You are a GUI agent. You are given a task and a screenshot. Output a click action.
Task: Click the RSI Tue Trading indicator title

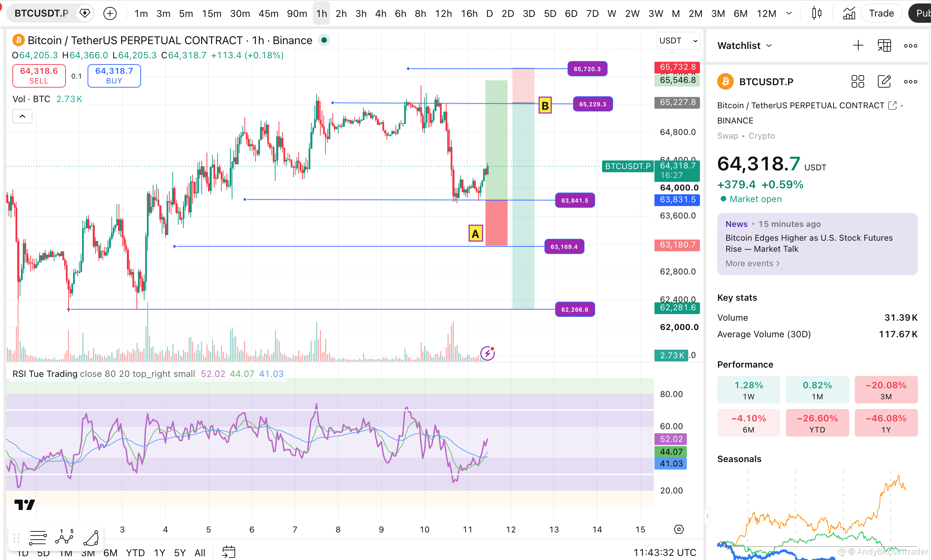tap(45, 373)
